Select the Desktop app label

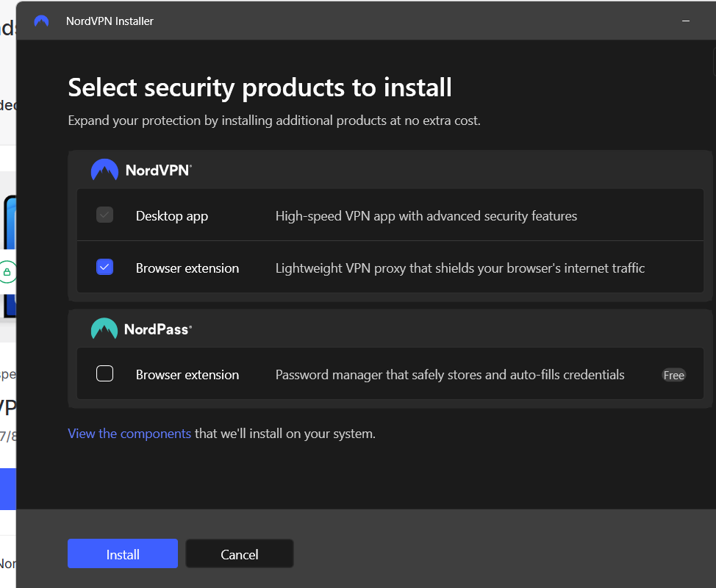172,216
